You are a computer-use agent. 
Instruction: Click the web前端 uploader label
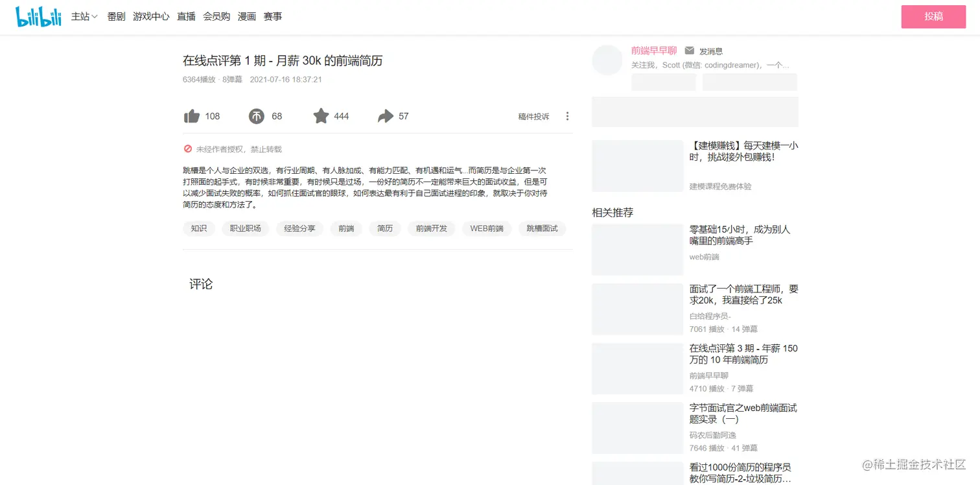pos(705,257)
